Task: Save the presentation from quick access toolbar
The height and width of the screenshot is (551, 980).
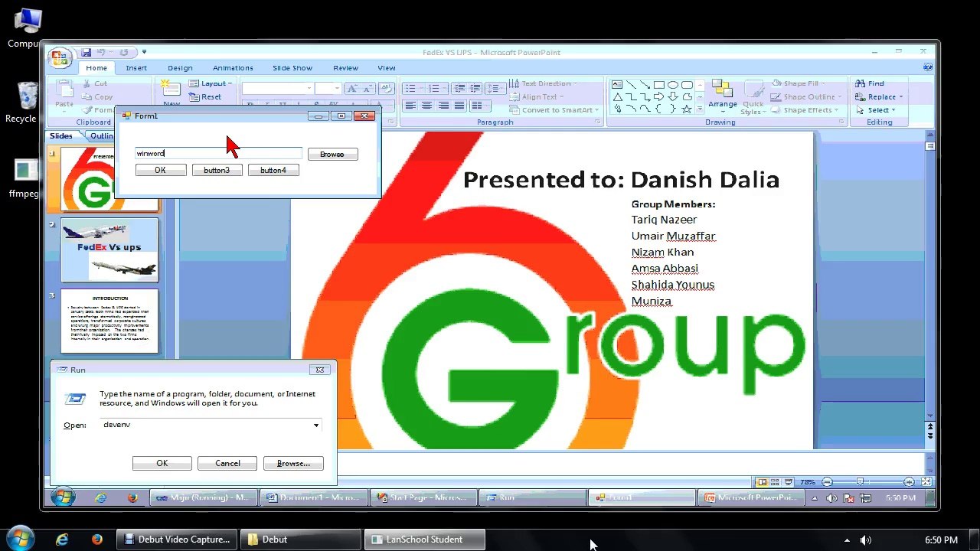Action: pos(87,52)
